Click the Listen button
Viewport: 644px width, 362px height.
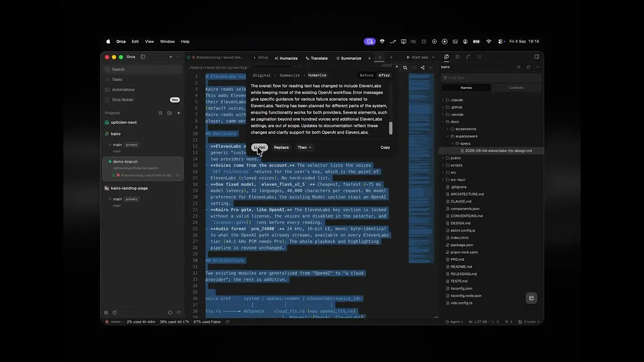point(260,147)
